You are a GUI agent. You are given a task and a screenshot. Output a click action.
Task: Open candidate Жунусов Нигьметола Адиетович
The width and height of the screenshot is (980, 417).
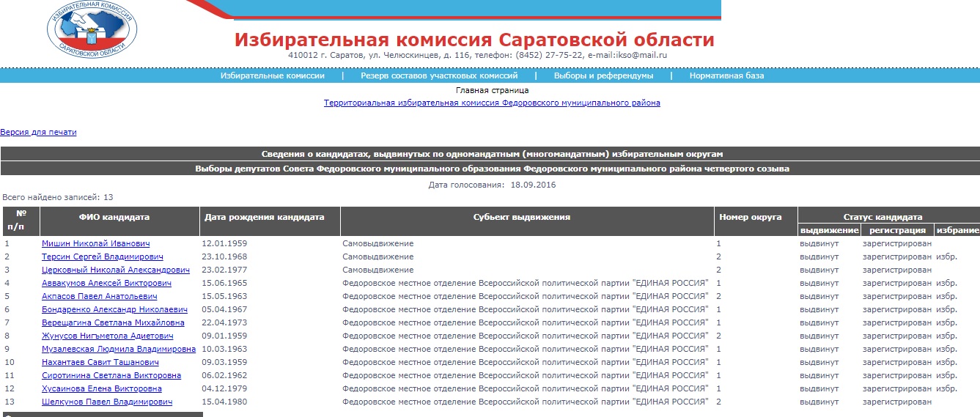point(107,336)
